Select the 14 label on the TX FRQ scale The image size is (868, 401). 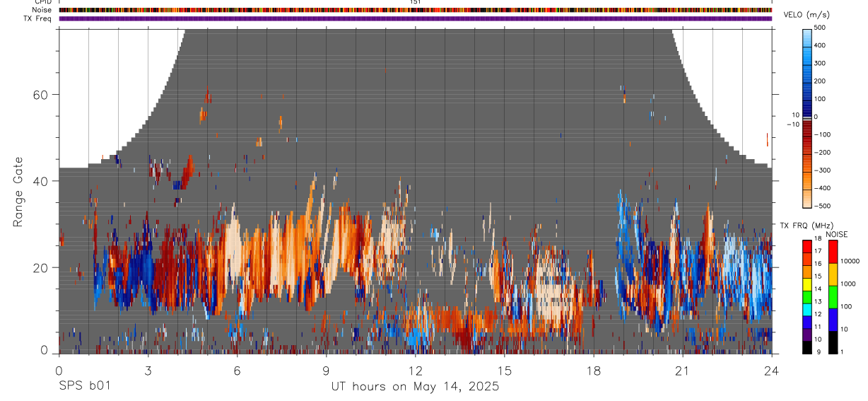pos(818,289)
